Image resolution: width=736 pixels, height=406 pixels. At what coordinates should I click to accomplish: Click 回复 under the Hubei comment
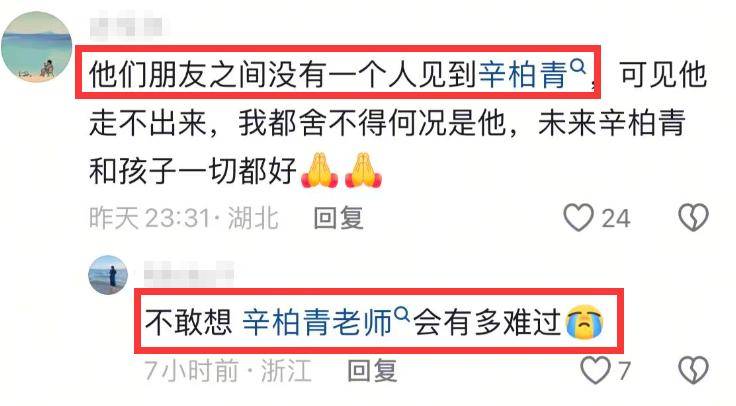click(x=338, y=218)
